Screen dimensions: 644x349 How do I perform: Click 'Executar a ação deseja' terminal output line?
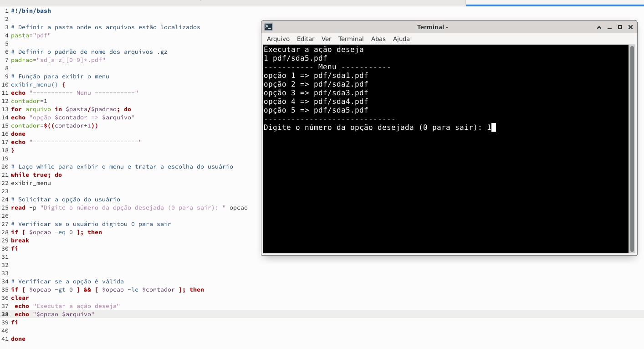coord(314,50)
